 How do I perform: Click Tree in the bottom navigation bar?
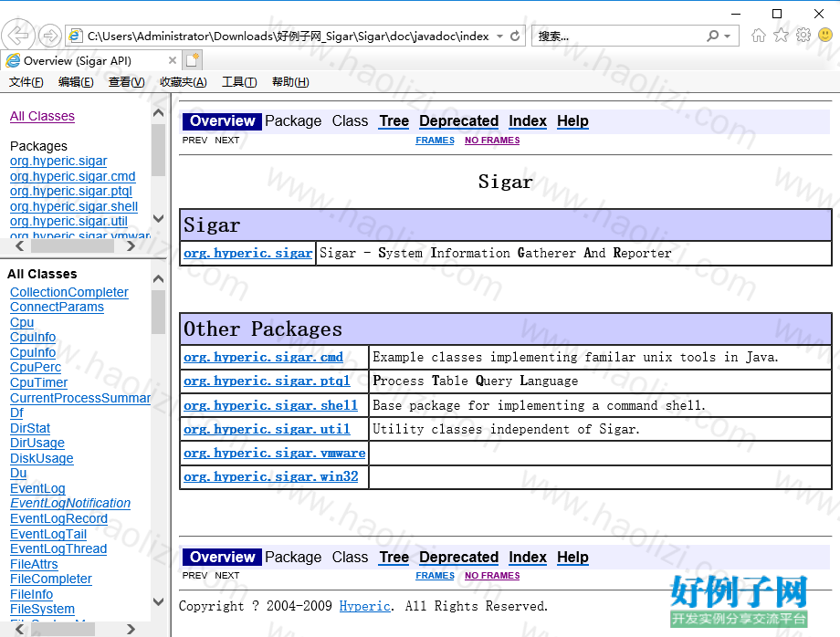(394, 558)
